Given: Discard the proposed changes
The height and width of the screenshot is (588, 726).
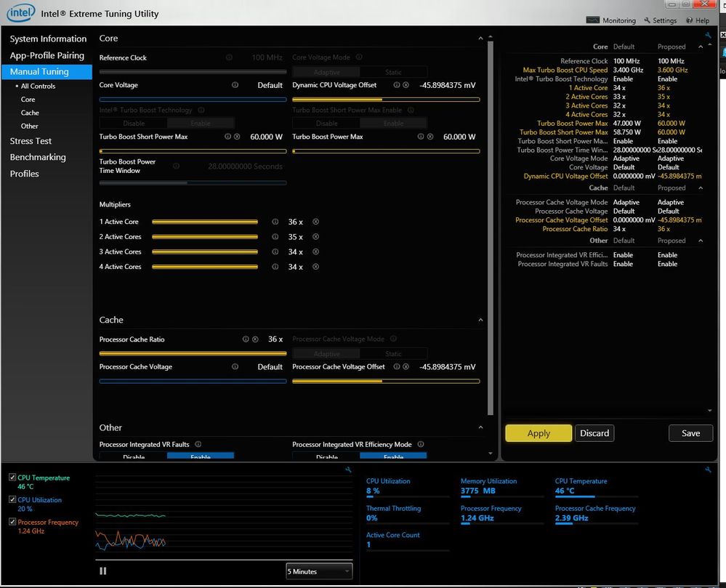Looking at the screenshot, I should pos(594,433).
